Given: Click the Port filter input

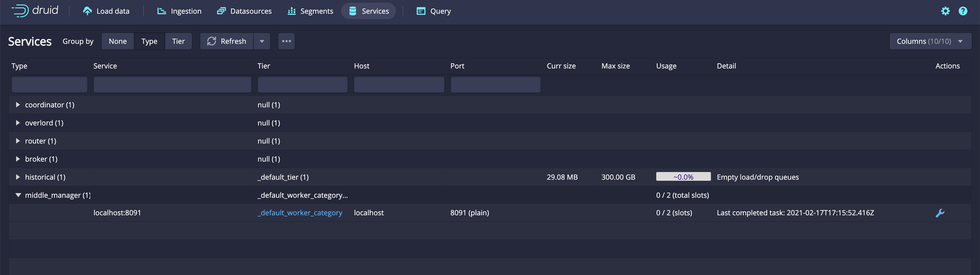Looking at the screenshot, I should [495, 85].
